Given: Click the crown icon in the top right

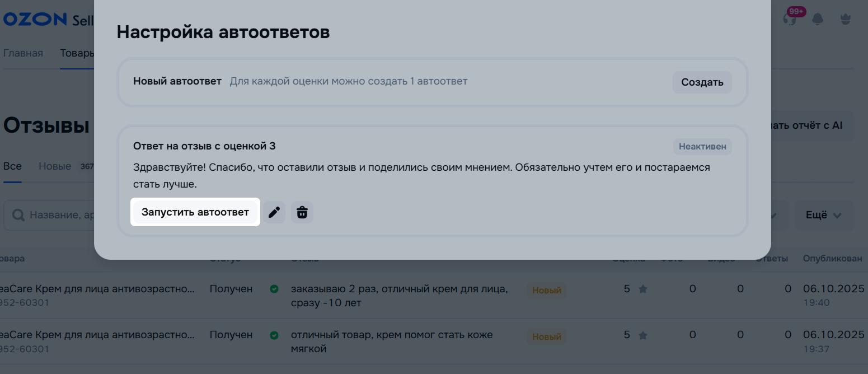Looking at the screenshot, I should pyautogui.click(x=846, y=19).
